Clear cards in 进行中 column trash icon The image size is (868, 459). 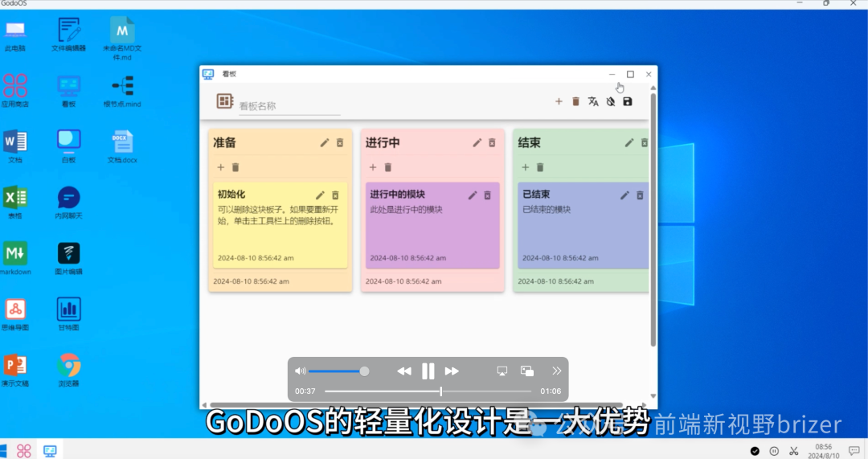pyautogui.click(x=388, y=167)
